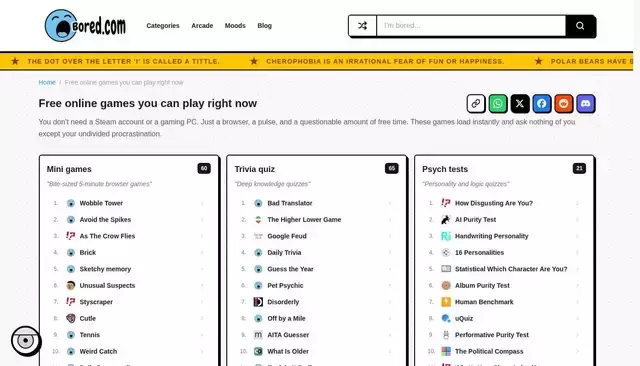Click The Higher Lower Game icon
Image resolution: width=640 pixels, height=366 pixels.
point(258,220)
